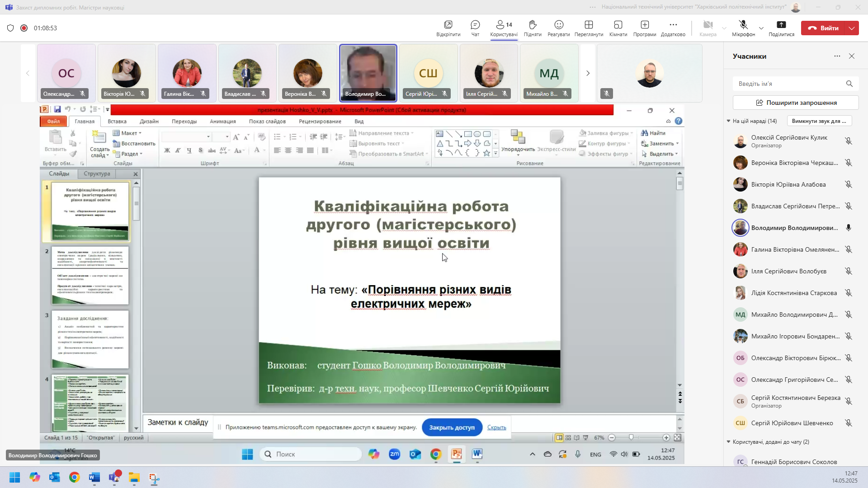868x488 pixels.
Task: Click the zoom slider handle at 67%
Action: (x=631, y=437)
